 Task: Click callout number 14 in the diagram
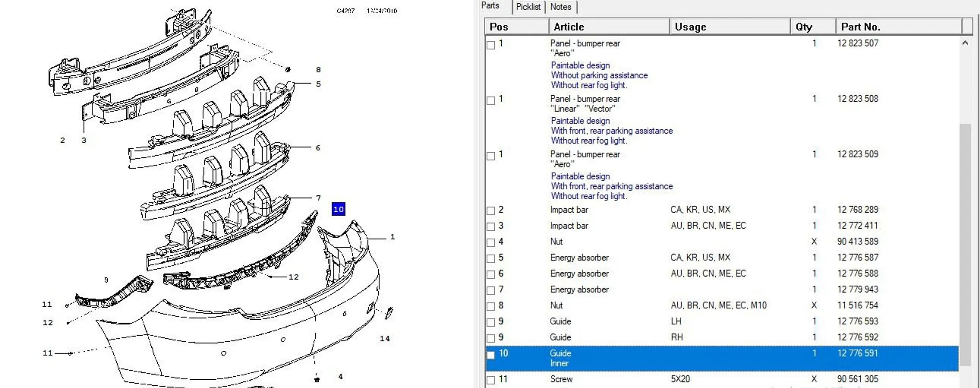tap(385, 339)
